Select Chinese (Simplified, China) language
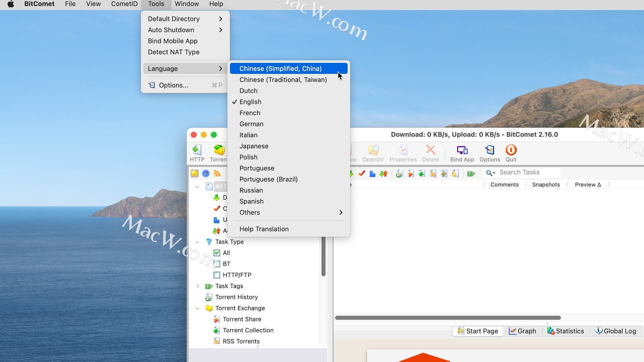Screen dimensions: 644x362 (x=289, y=69)
